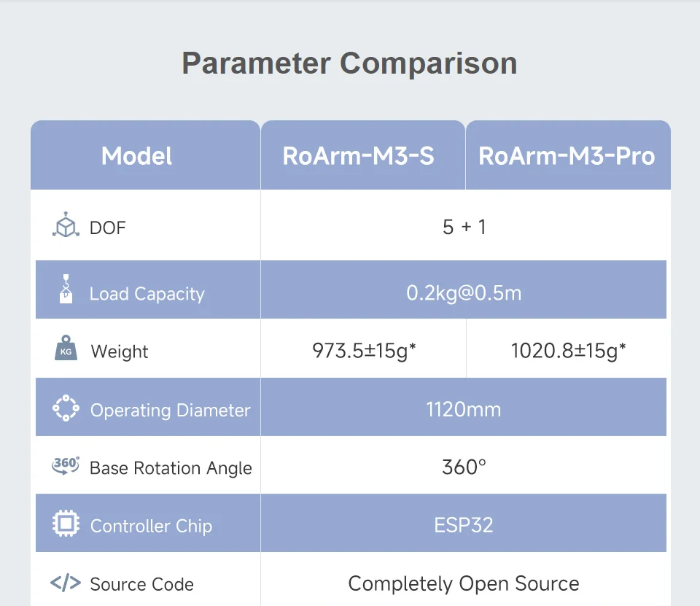Click the ESP32 value
Image resolution: width=700 pixels, height=606 pixels.
pyautogui.click(x=464, y=525)
